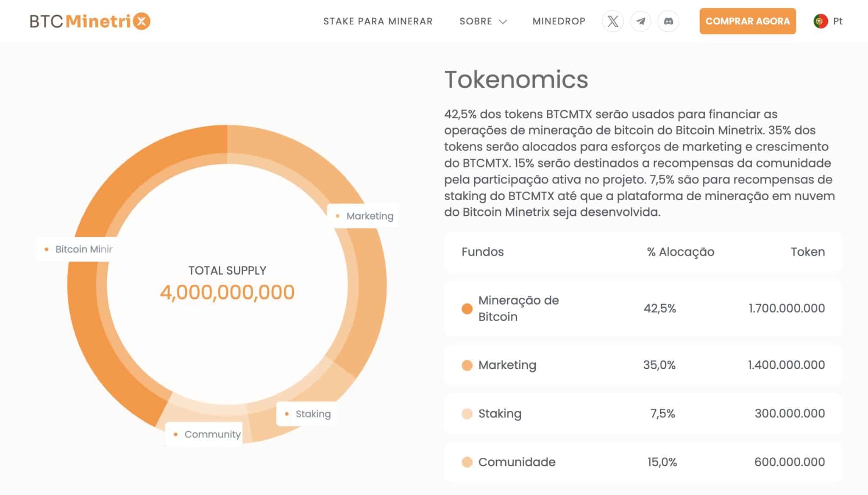This screenshot has height=495, width=868.
Task: Click the Staking row label in table
Action: (500, 414)
